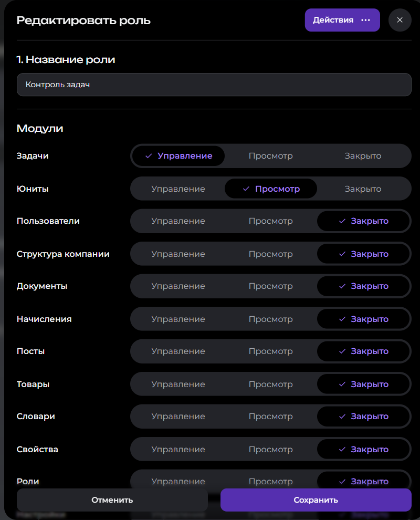Click the Модули section heading
The height and width of the screenshot is (520, 420).
tap(40, 128)
